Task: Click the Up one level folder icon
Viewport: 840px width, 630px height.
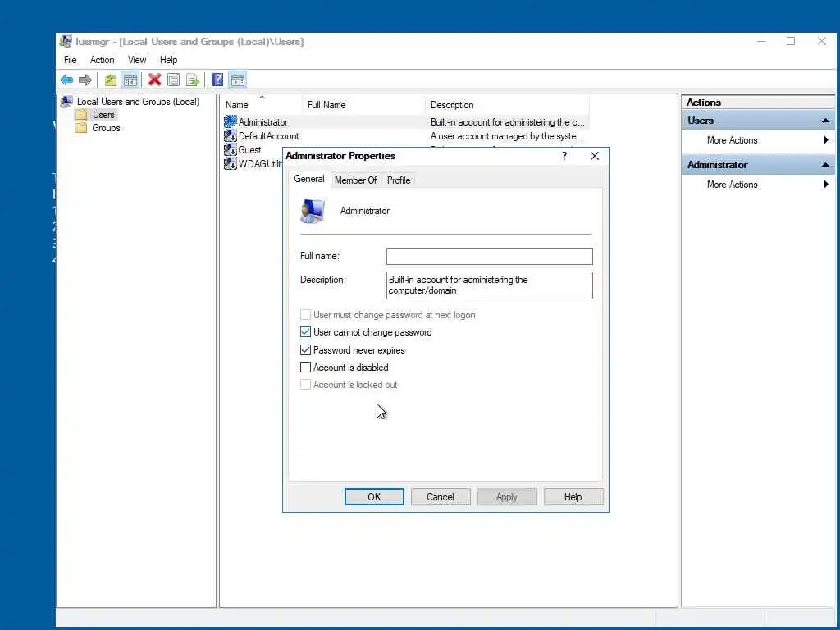Action: pyautogui.click(x=111, y=80)
